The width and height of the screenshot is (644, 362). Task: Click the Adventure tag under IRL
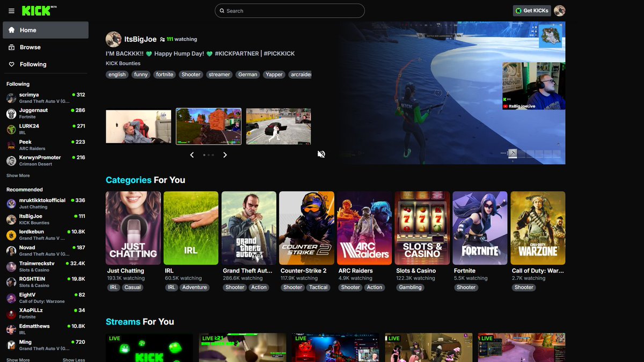pyautogui.click(x=194, y=287)
